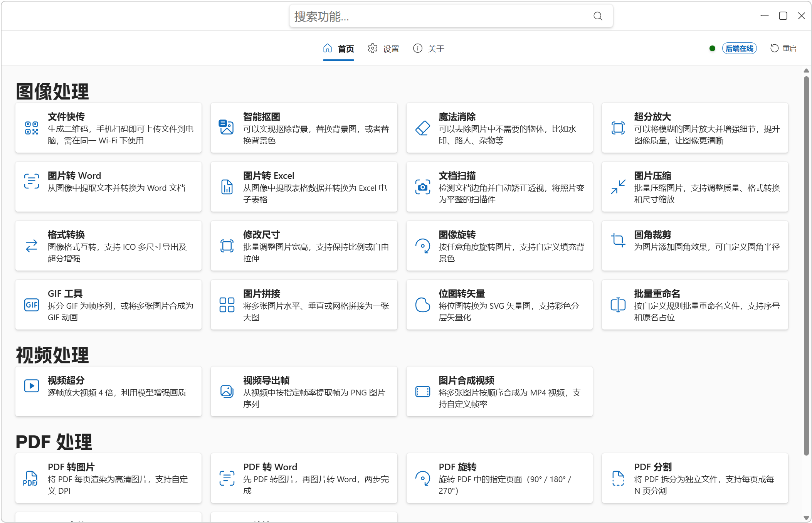Open the 文件快传 title
The height and width of the screenshot is (523, 812).
coord(66,117)
